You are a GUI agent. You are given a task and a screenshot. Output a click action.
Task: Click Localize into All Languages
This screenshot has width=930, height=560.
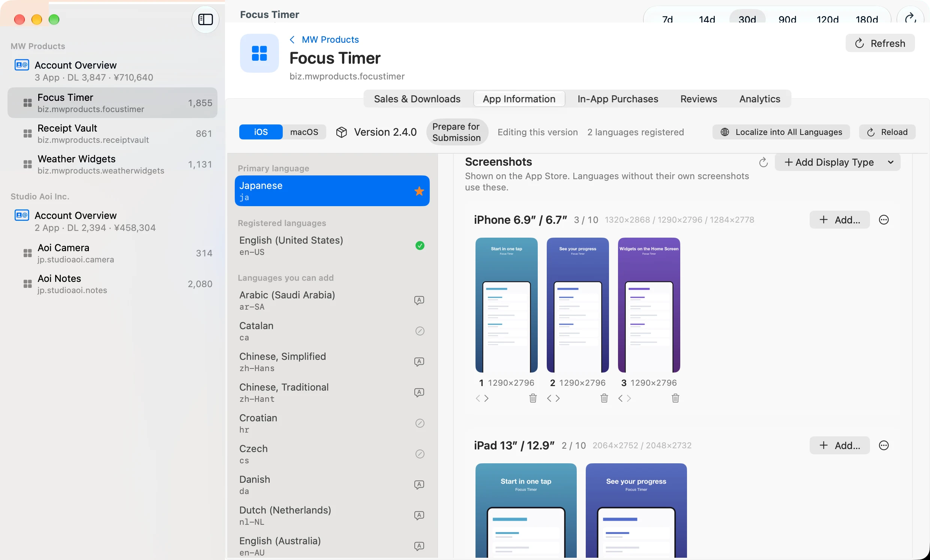click(x=781, y=132)
